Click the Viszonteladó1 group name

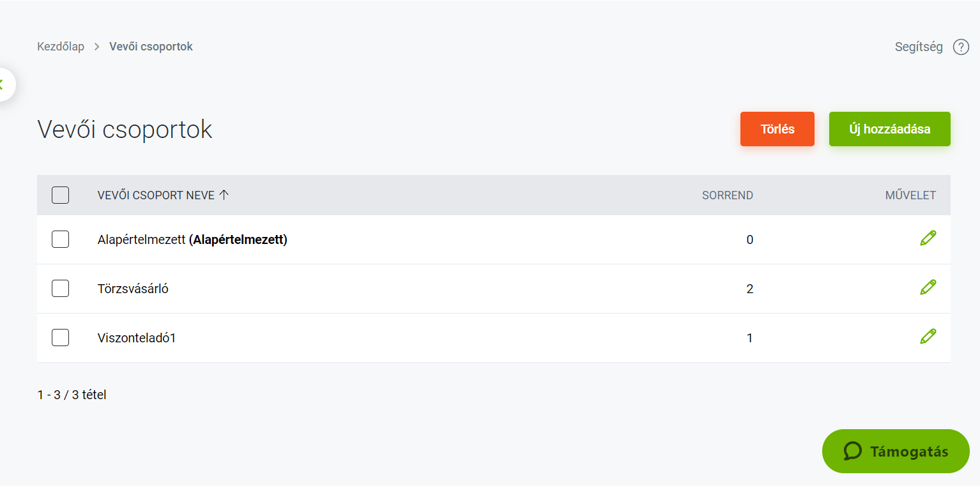pos(137,338)
